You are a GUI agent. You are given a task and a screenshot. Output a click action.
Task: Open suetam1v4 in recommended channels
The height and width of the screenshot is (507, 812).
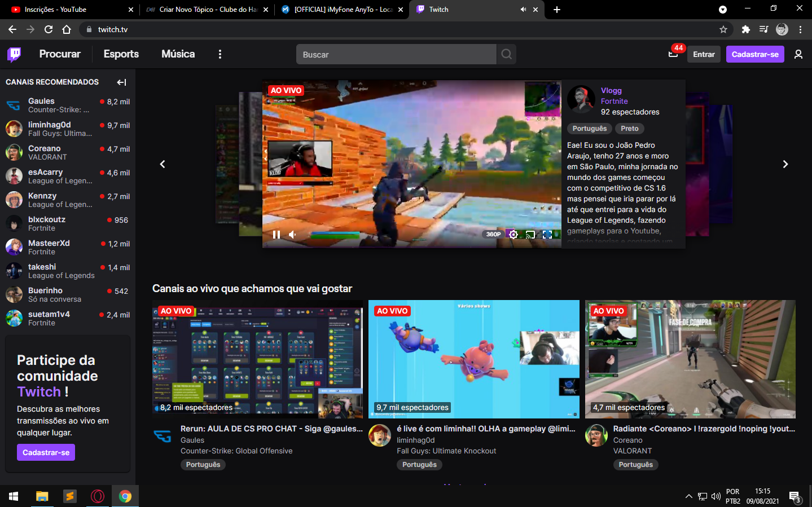coord(68,318)
